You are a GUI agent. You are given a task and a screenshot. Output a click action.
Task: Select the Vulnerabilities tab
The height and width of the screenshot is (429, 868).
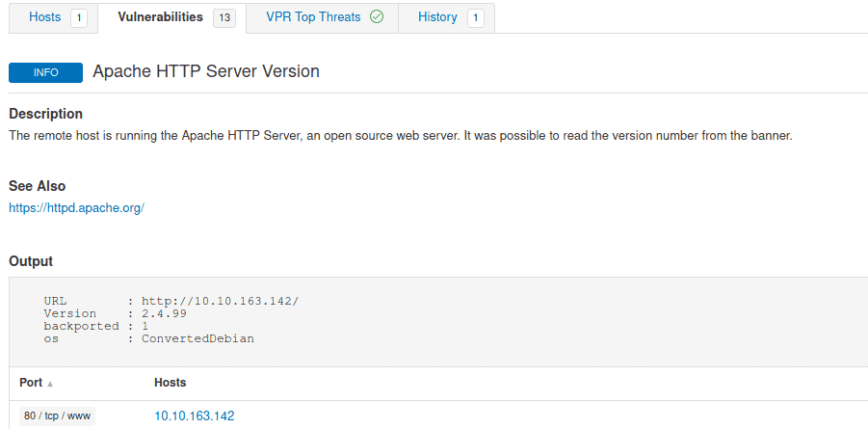pyautogui.click(x=172, y=17)
